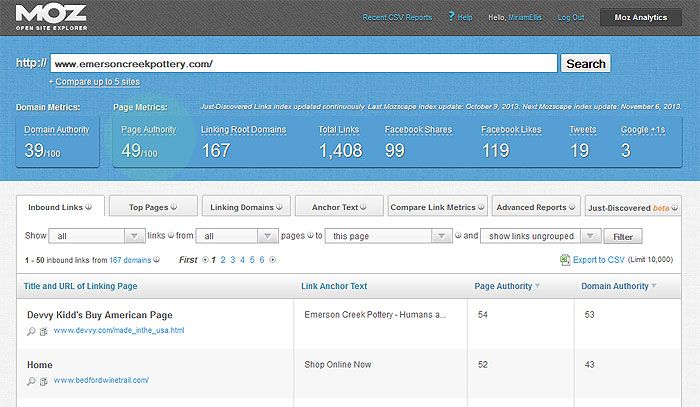
Task: Click page icon beside www.devvy.com link
Action: pos(45,331)
